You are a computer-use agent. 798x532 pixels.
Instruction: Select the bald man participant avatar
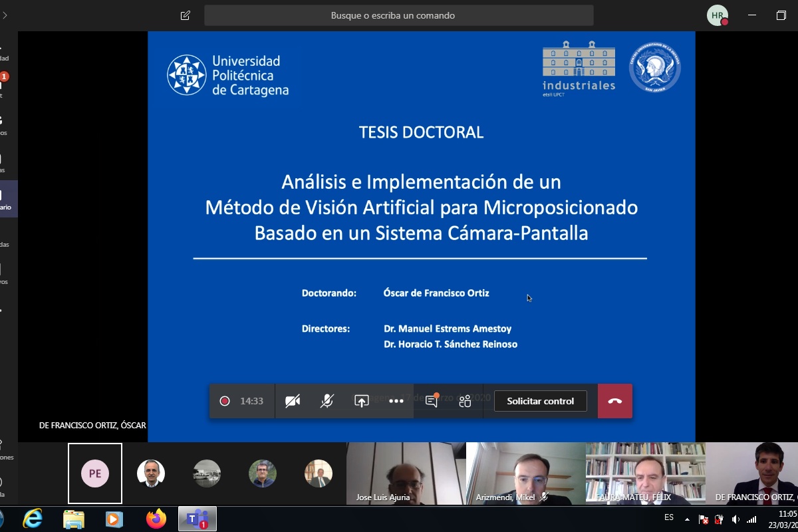(x=151, y=473)
